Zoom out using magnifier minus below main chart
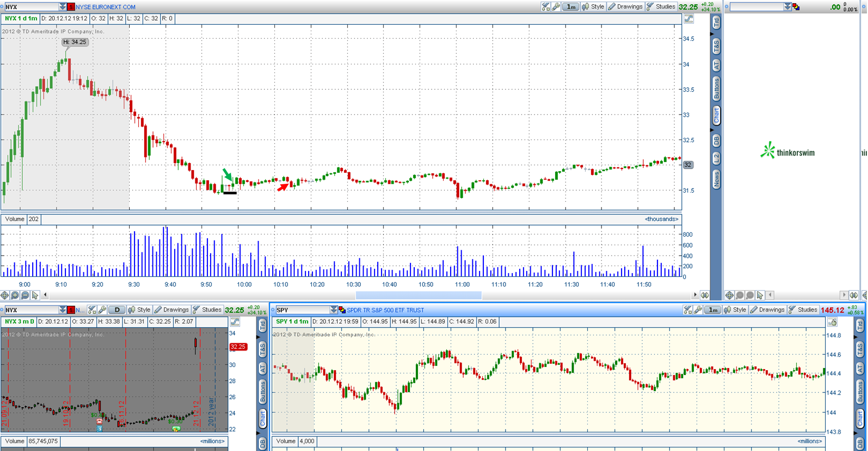This screenshot has width=868, height=451. tap(25, 295)
